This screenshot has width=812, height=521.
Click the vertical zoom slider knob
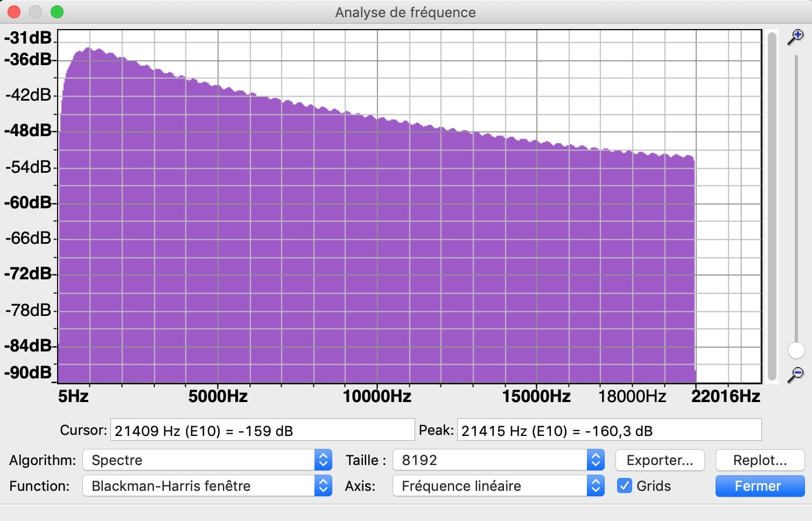click(796, 350)
